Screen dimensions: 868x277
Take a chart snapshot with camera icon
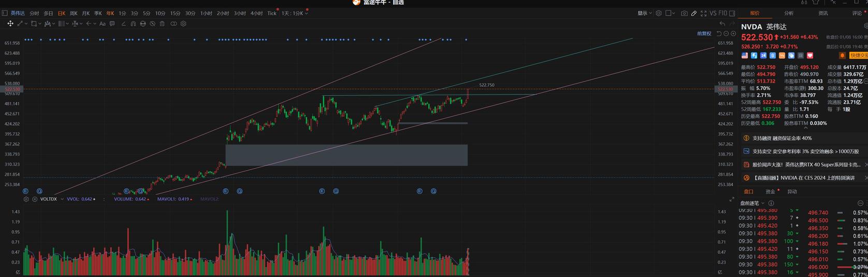(684, 13)
